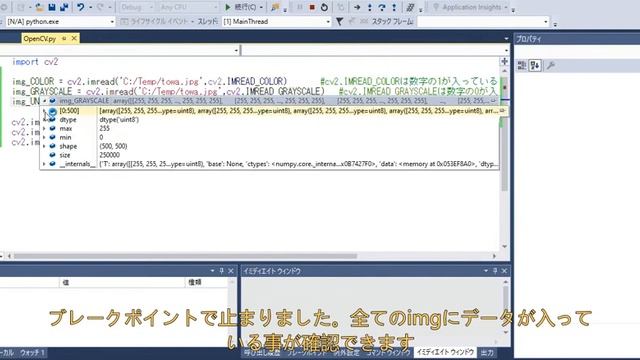640x360 pixels.
Task: Click the editor split plus icon
Action: pos(504,61)
